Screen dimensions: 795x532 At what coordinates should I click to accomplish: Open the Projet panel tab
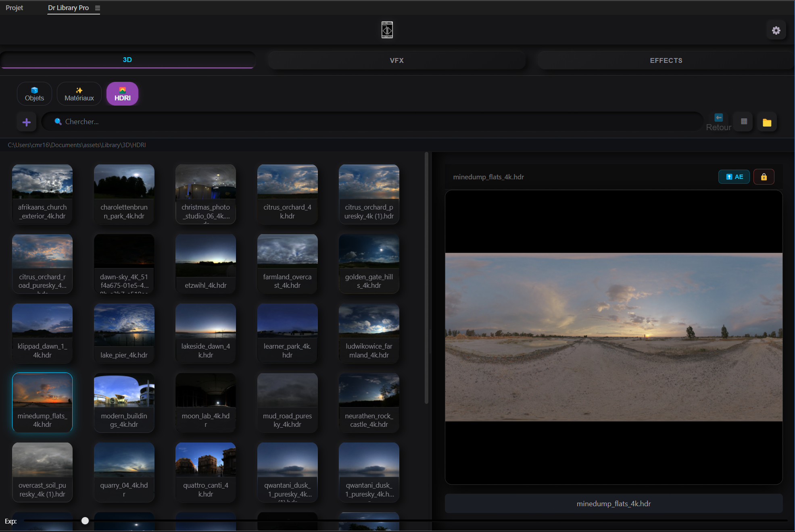(x=15, y=8)
